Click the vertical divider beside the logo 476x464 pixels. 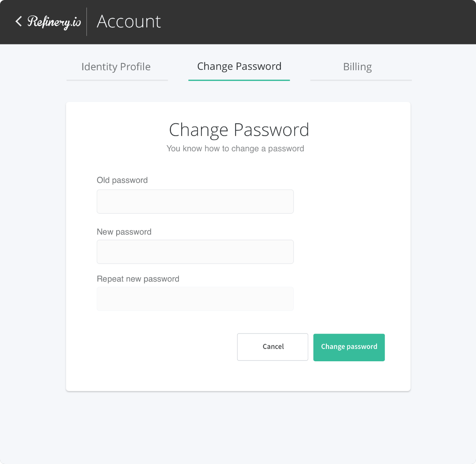point(87,22)
